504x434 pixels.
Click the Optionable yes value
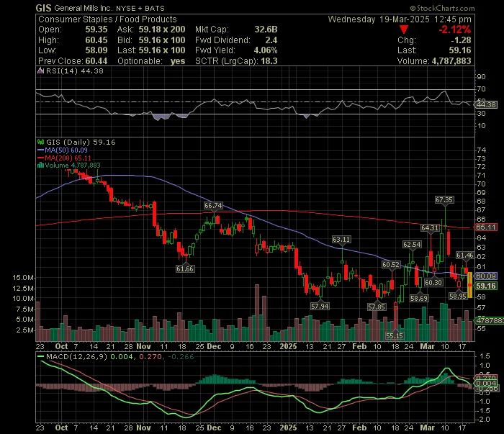(178, 61)
